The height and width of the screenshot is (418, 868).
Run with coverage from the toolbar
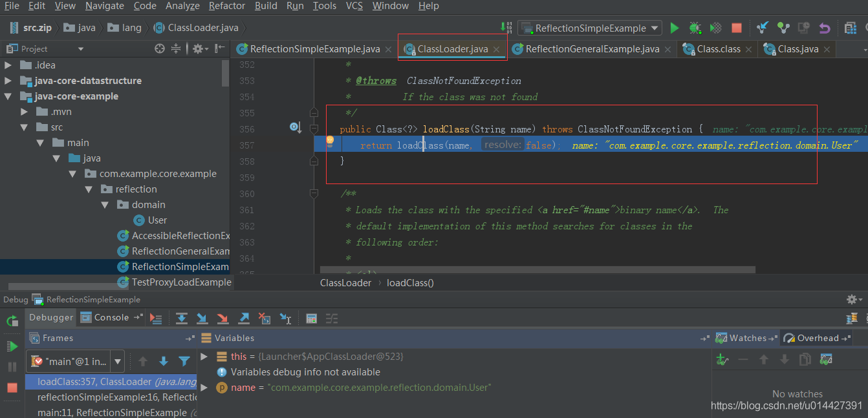click(715, 28)
